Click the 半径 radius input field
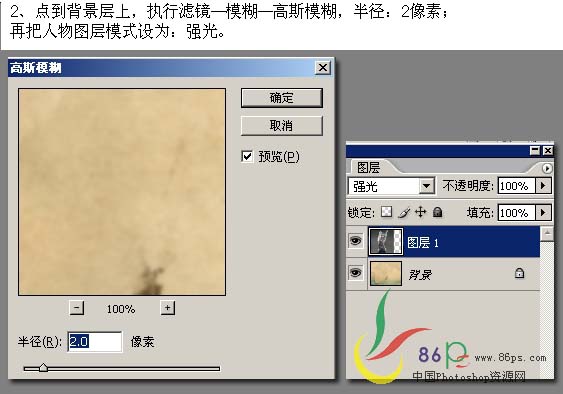Image resolution: width=563 pixels, height=394 pixels. click(95, 342)
